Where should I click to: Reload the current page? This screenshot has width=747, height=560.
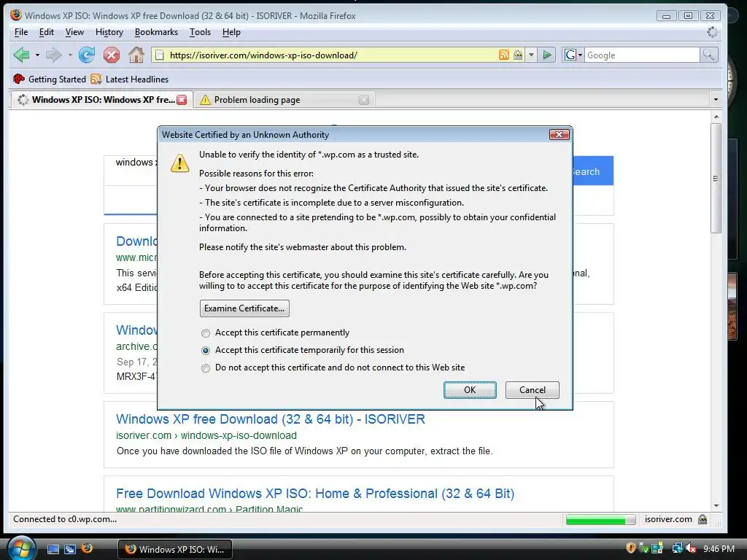point(87,55)
